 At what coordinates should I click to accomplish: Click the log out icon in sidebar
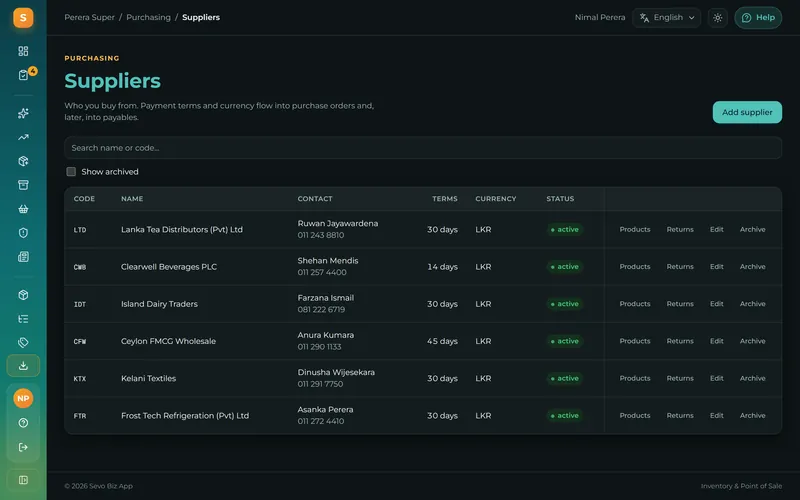click(23, 447)
